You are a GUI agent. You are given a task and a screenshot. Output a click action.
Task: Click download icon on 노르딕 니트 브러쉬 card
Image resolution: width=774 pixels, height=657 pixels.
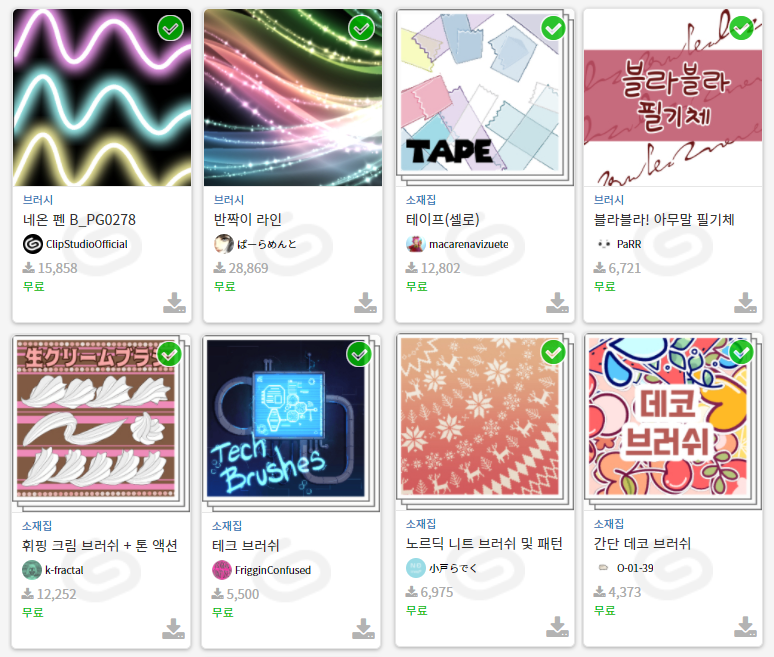tap(557, 626)
